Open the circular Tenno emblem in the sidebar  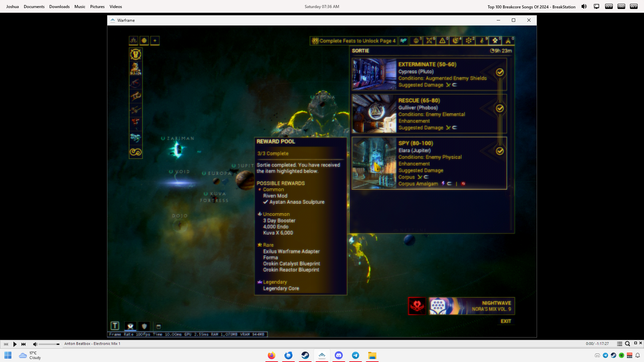(x=136, y=54)
